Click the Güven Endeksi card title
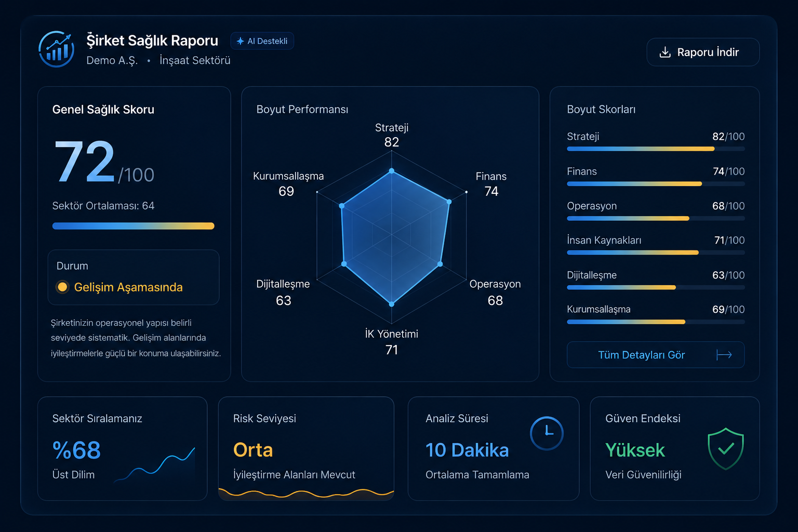Image resolution: width=798 pixels, height=532 pixels. 643,419
